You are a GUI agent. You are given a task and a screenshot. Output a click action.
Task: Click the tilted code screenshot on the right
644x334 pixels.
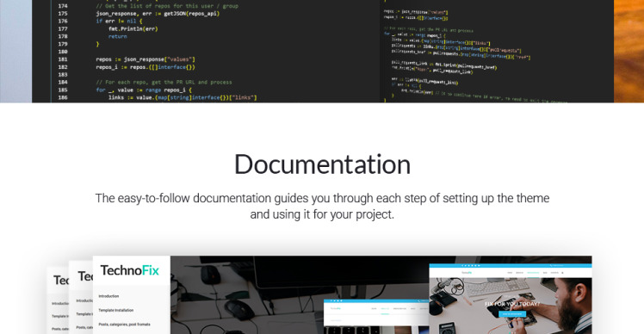pyautogui.click(x=497, y=52)
